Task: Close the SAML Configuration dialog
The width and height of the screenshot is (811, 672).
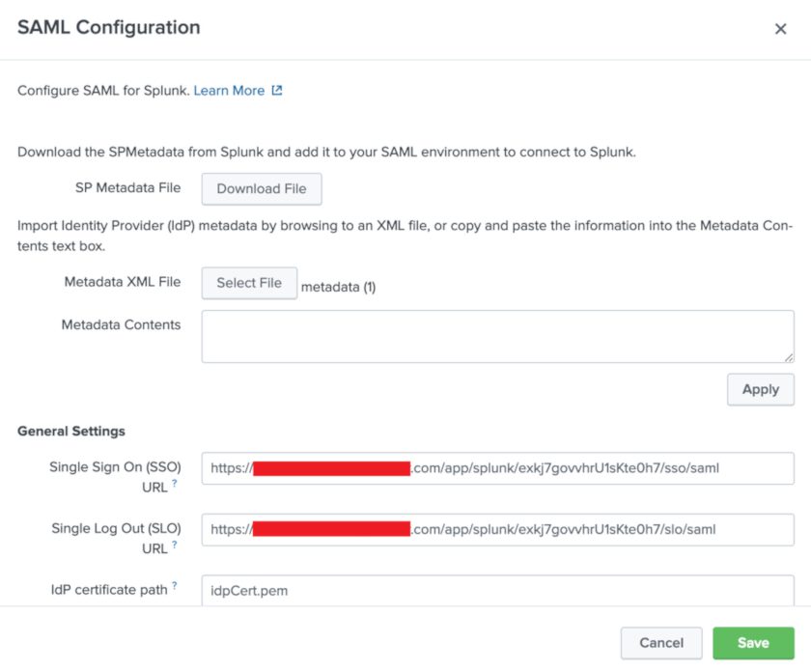Action: [x=780, y=29]
